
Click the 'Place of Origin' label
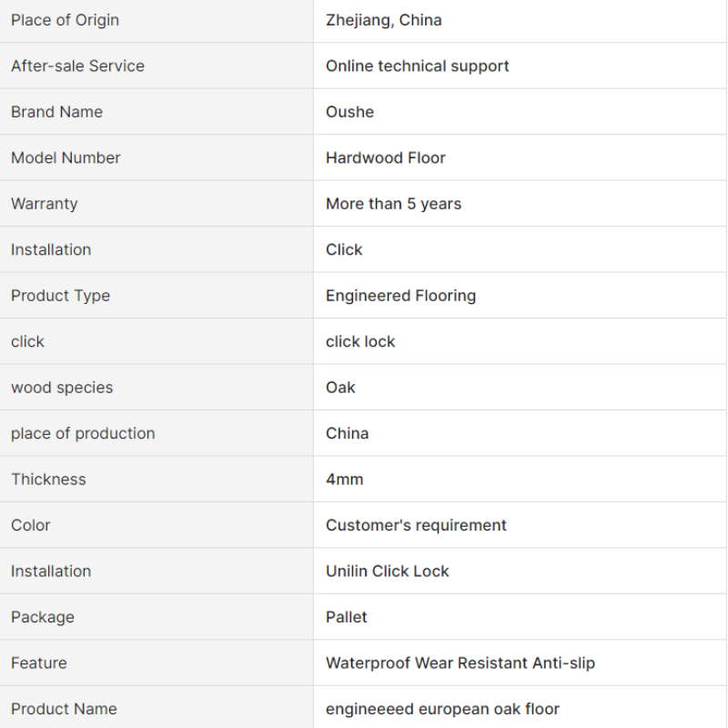(65, 20)
